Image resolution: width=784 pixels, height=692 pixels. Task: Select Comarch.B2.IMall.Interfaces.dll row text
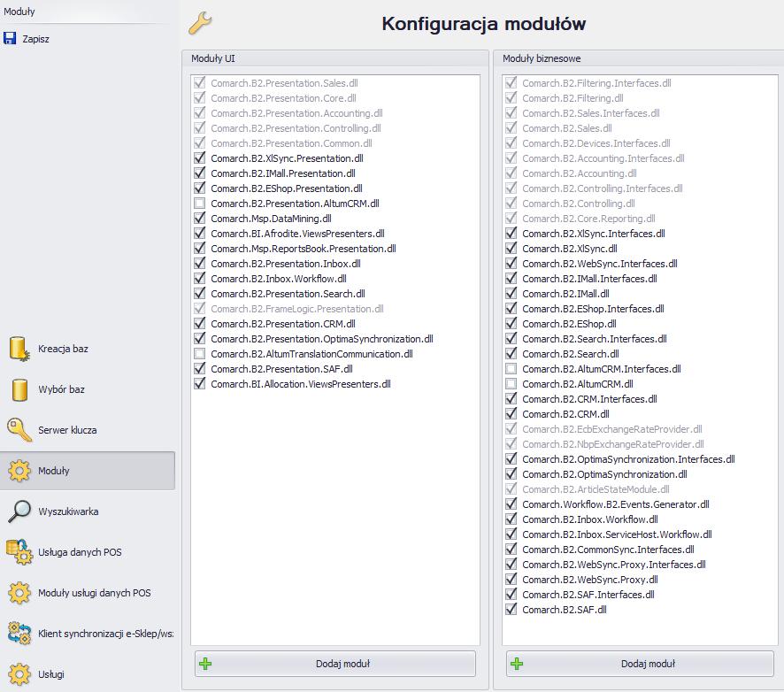coord(589,279)
